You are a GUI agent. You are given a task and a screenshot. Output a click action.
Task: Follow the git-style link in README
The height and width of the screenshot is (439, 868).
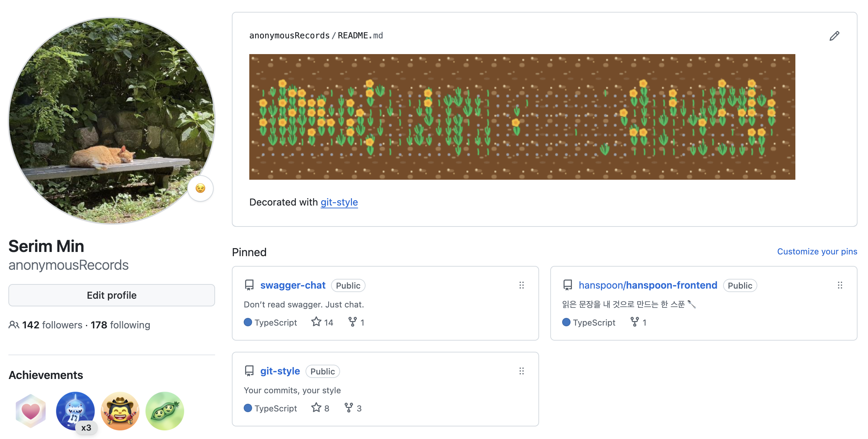click(x=339, y=202)
